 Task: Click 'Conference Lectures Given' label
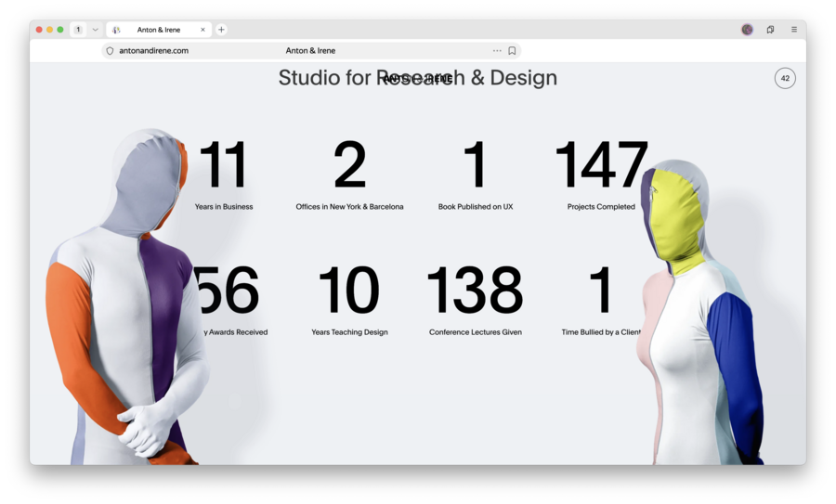coord(476,332)
